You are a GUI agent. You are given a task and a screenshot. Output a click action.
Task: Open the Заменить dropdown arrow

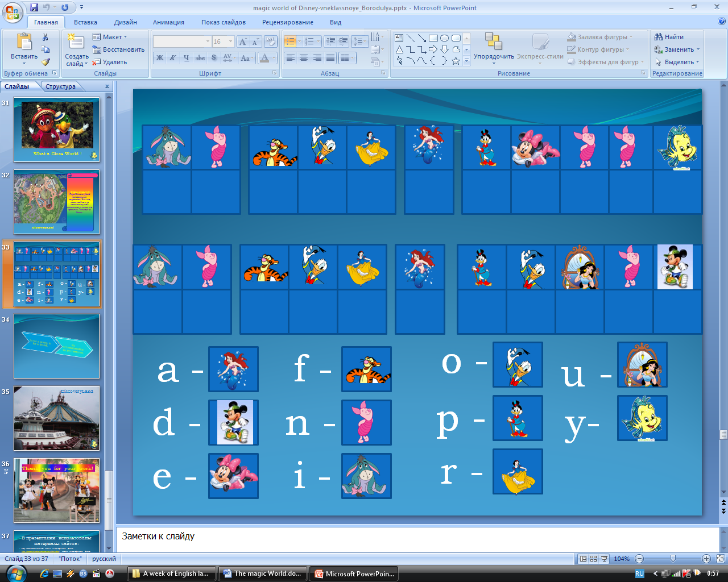point(698,49)
